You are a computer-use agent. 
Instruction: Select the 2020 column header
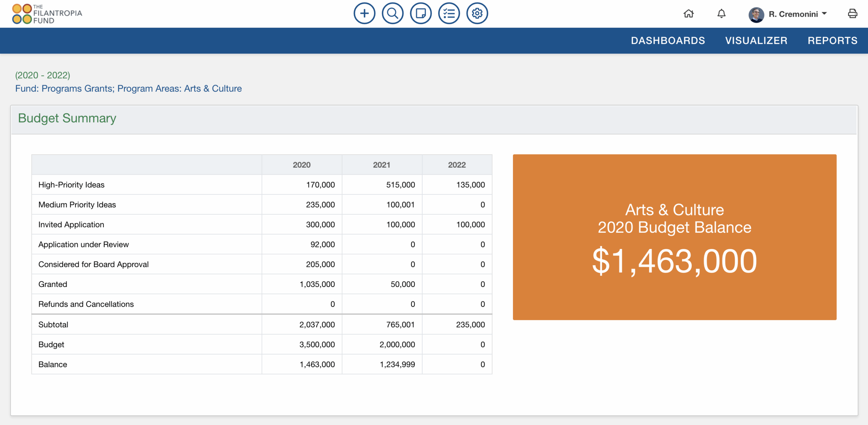click(x=301, y=165)
